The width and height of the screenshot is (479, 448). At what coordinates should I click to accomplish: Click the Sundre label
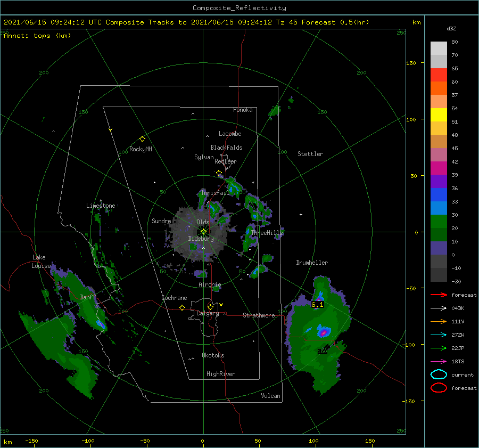[161, 221]
